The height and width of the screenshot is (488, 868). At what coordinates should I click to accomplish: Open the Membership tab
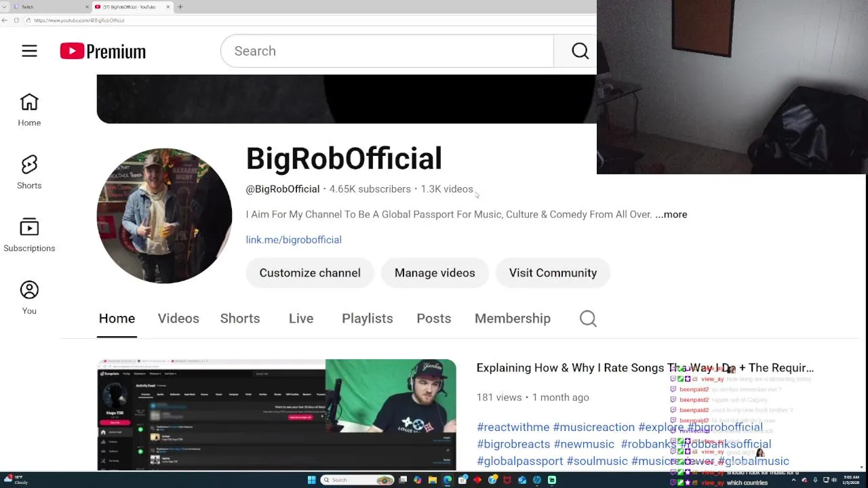coord(513,319)
